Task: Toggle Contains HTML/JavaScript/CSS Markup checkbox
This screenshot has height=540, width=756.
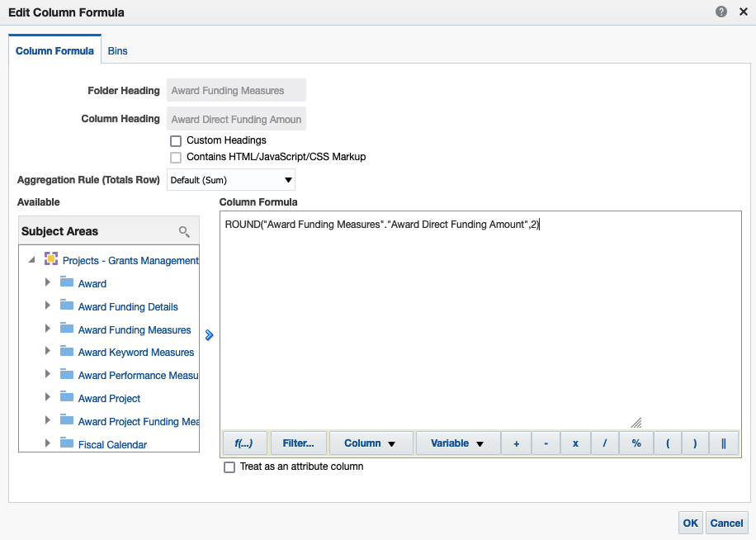Action: click(x=176, y=158)
